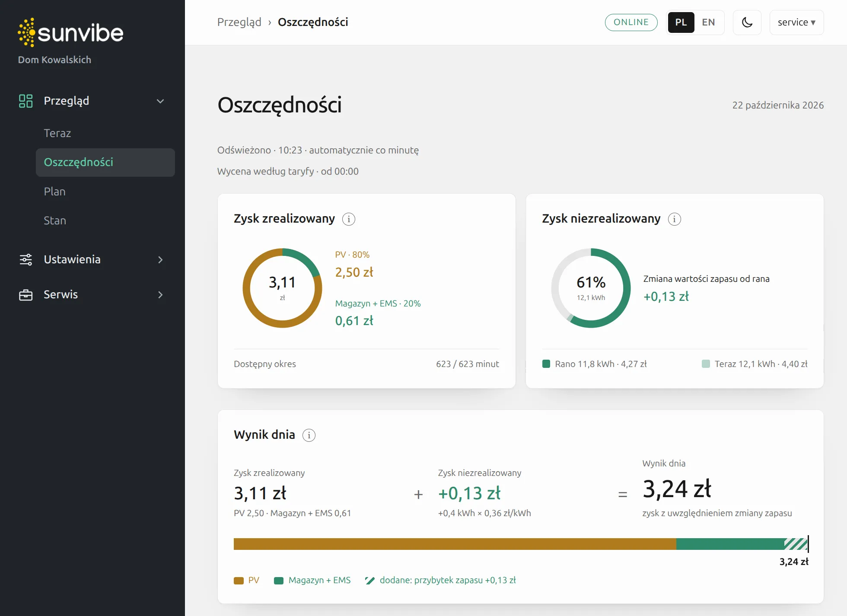Open info tooltip for Zysk niezrealizowany
This screenshot has height=616, width=847.
tap(675, 219)
